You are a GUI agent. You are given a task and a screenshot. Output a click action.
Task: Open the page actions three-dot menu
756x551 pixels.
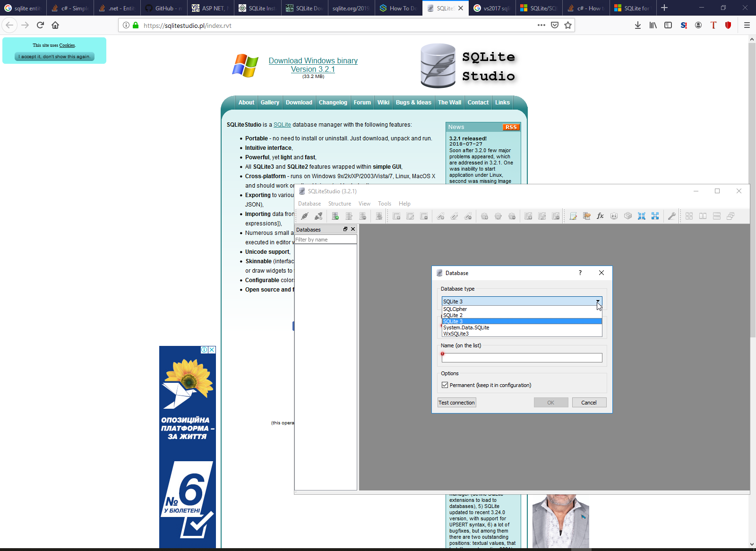[x=541, y=25]
